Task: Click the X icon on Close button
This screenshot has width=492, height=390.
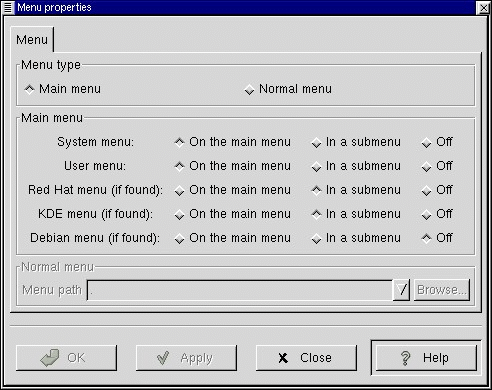Action: coord(283,358)
